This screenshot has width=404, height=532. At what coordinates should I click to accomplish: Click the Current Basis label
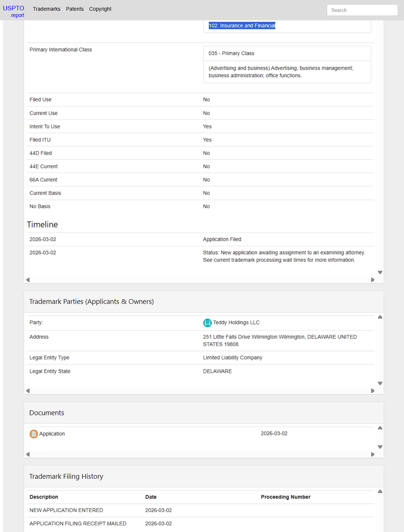(45, 193)
